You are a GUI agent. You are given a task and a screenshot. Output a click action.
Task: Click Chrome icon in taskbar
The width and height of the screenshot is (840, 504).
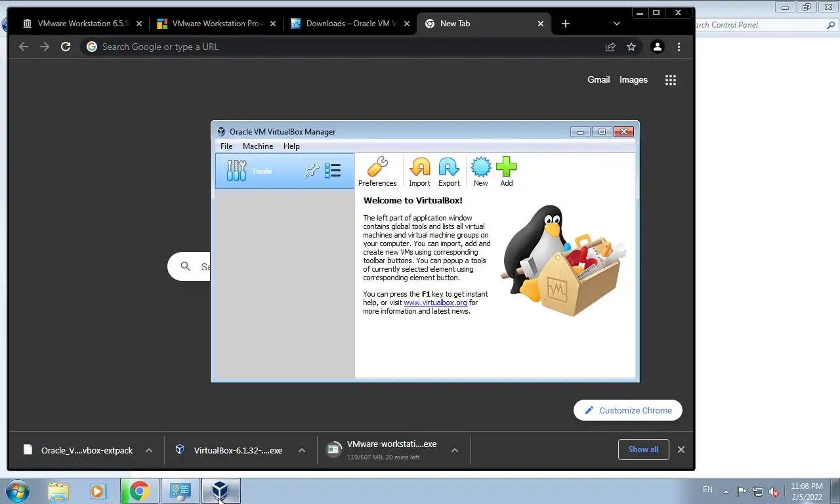coord(139,491)
